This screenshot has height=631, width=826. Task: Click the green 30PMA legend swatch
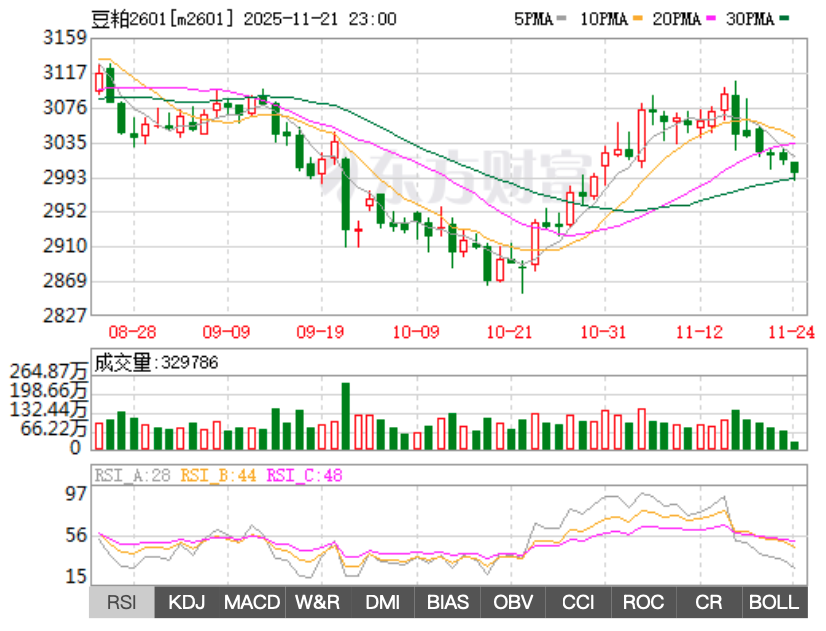point(785,20)
